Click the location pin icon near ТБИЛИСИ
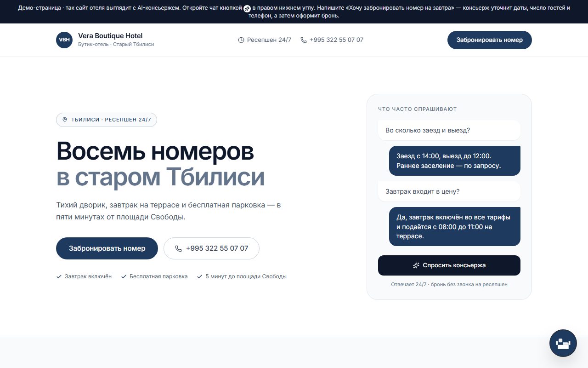Viewport: 588px width, 368px height. 65,120
